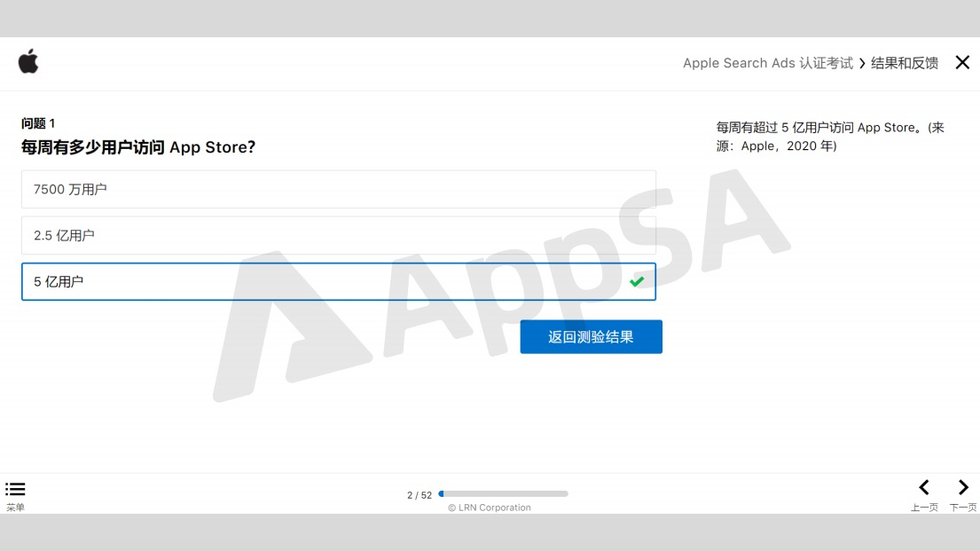Screen dimensions: 980x551
Task: Go to next page (下一页) arrow
Action: [963, 487]
